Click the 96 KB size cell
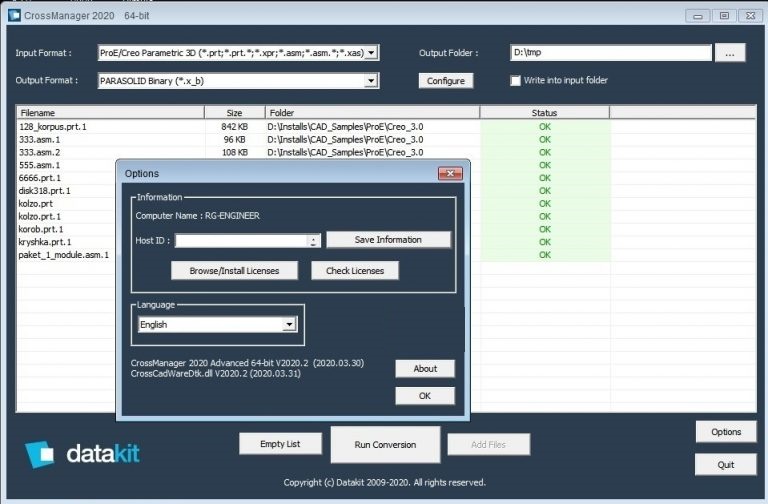The image size is (768, 504). [x=235, y=140]
